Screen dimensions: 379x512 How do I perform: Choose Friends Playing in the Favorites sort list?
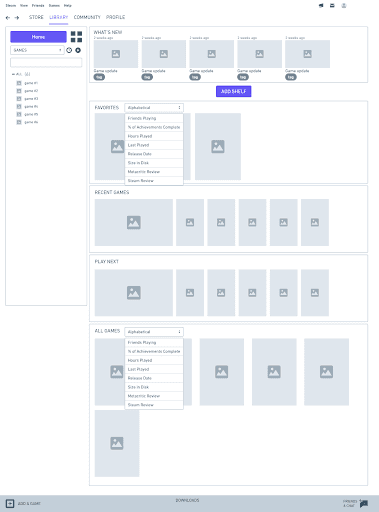click(x=154, y=118)
